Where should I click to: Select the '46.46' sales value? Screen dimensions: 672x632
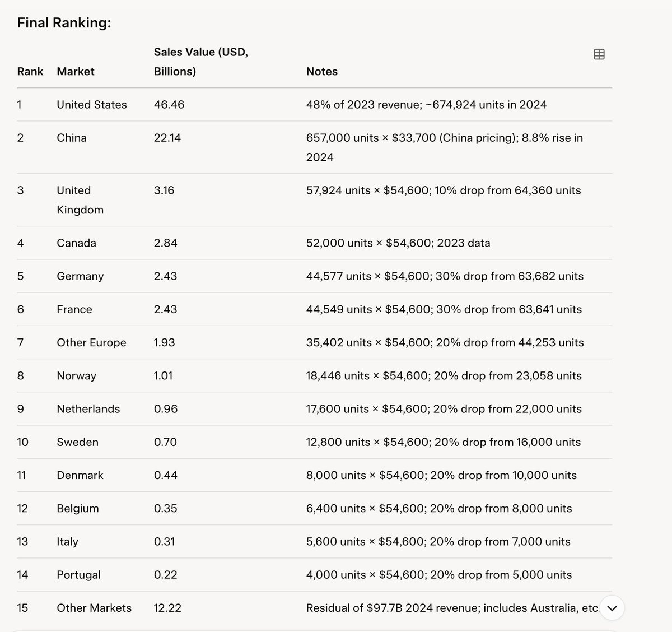(x=169, y=105)
